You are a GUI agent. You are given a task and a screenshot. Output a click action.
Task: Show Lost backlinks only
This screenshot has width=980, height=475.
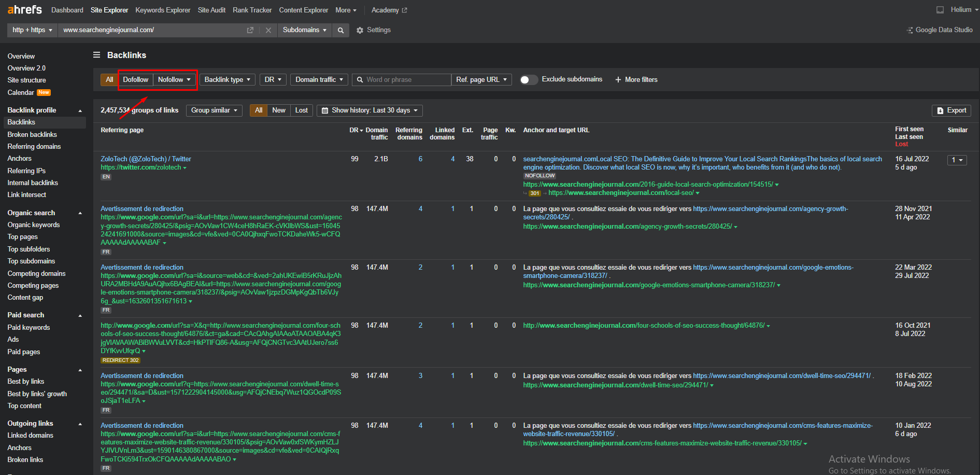302,110
